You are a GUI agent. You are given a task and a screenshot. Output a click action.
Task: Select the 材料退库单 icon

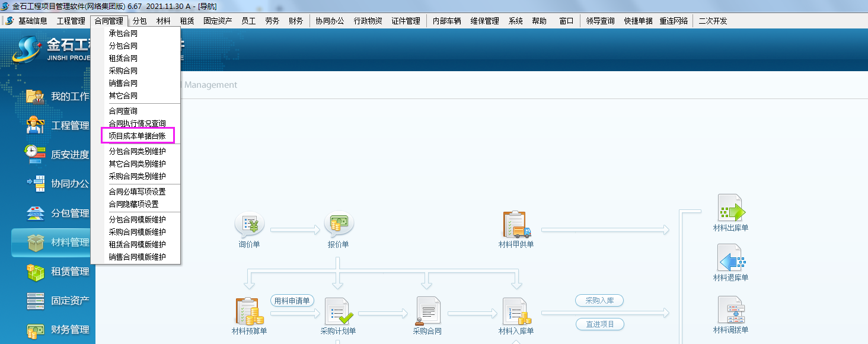[x=730, y=259]
